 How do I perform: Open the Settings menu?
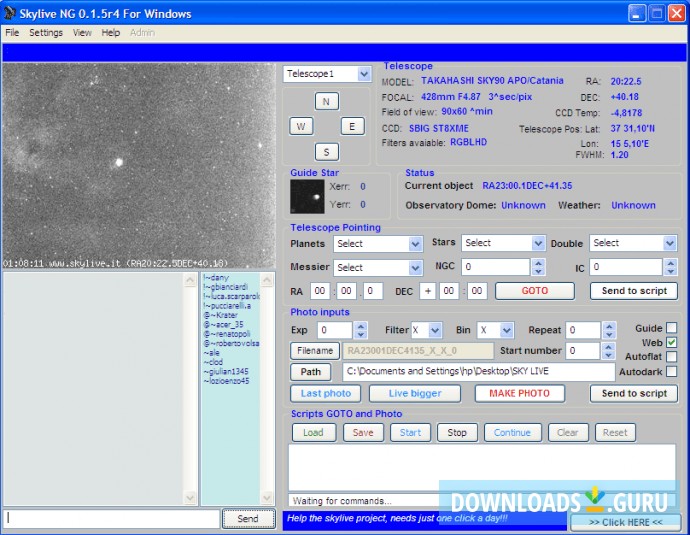[x=46, y=33]
